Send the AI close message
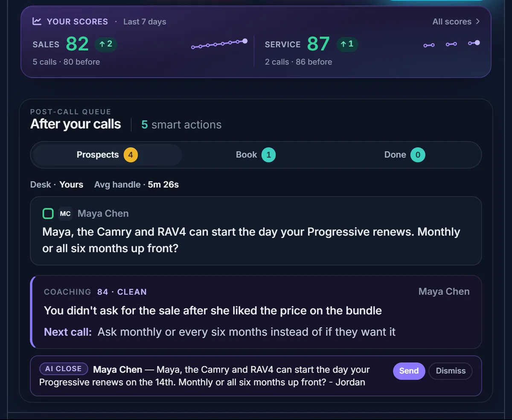This screenshot has height=420, width=512. (x=409, y=371)
